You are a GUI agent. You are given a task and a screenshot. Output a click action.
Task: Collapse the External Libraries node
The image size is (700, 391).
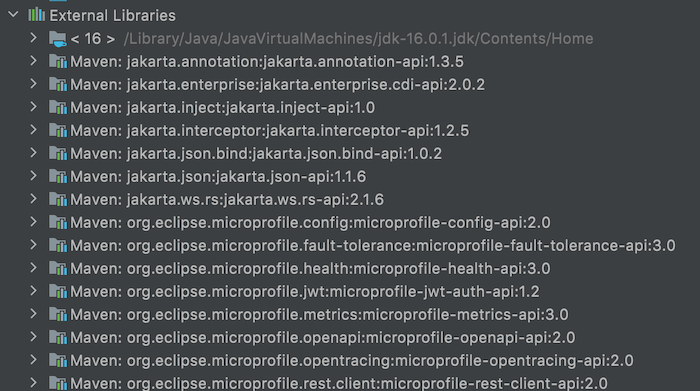(13, 15)
